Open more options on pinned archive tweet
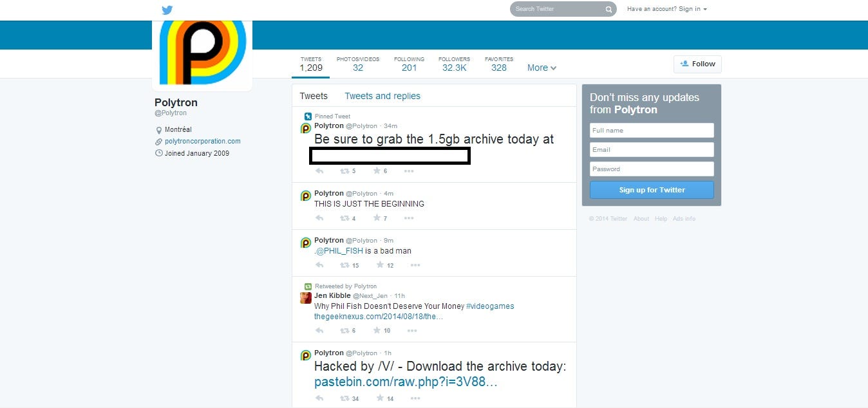This screenshot has width=868, height=408. (409, 171)
